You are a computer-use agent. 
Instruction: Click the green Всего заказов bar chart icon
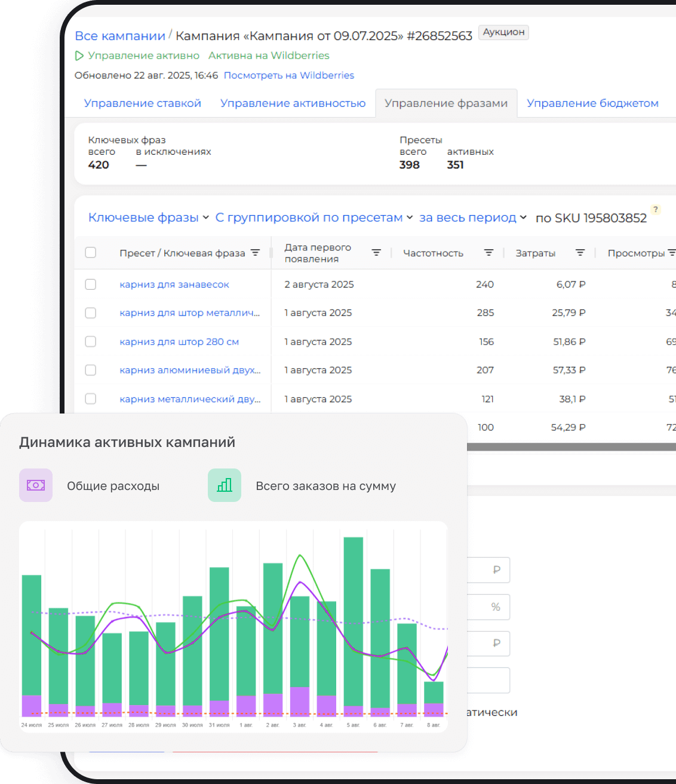pyautogui.click(x=225, y=485)
